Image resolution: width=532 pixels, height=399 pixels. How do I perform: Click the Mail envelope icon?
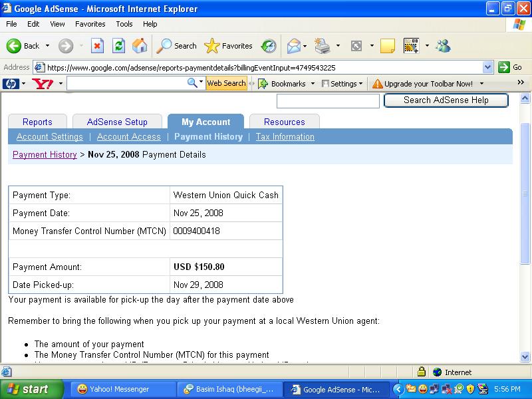pos(293,46)
